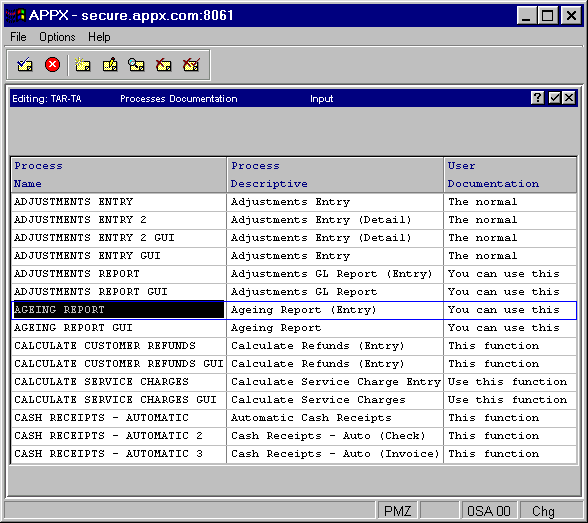
Task: Close the Processes Documentation inner window
Action: (x=569, y=98)
